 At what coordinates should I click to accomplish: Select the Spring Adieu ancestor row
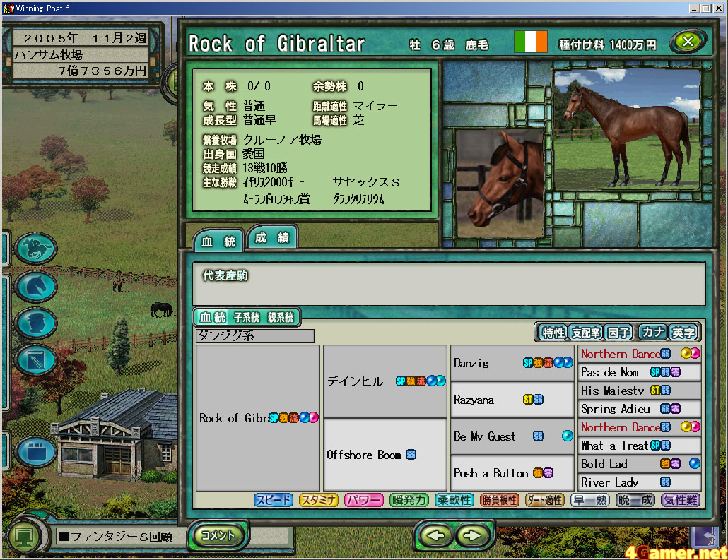(x=640, y=409)
